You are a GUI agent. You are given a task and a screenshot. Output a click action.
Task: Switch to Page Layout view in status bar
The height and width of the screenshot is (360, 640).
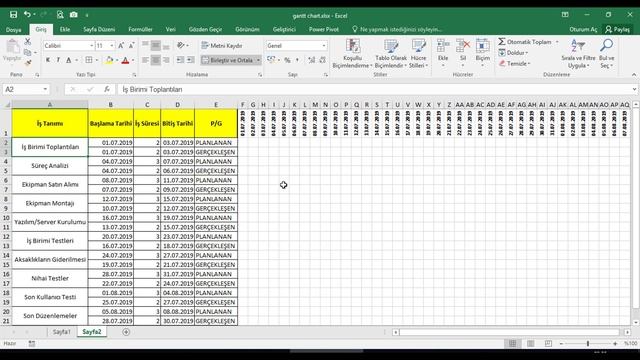(531, 344)
